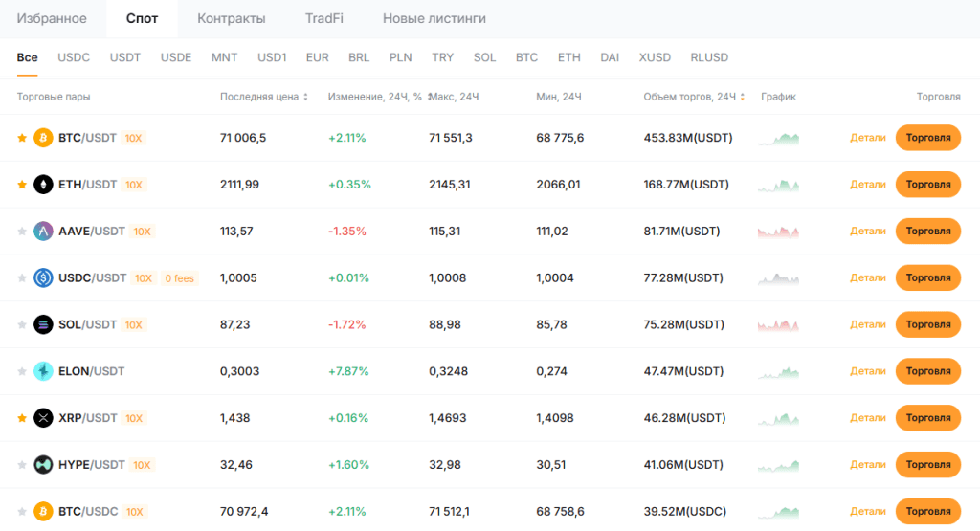This screenshot has height=531, width=980.
Task: Open Детали link for USDC/USDT
Action: [x=867, y=277]
